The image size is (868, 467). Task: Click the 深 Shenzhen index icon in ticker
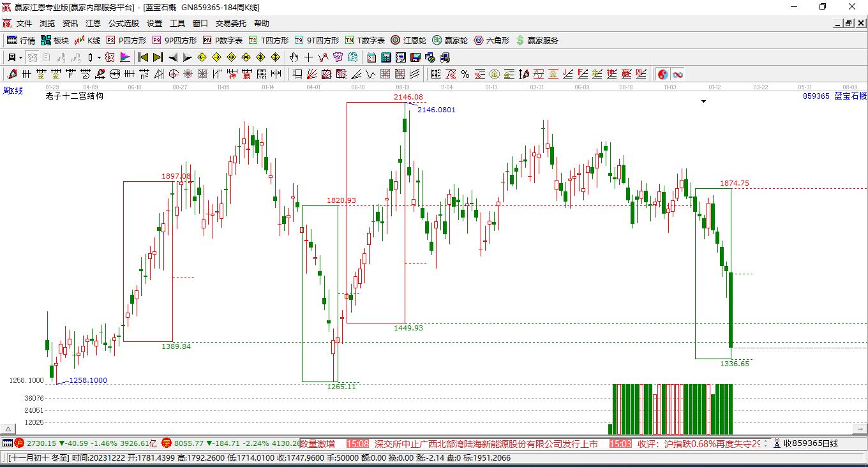(166, 443)
